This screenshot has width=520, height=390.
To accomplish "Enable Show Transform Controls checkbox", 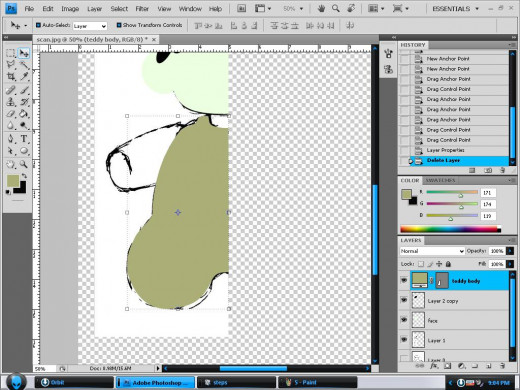I will (x=119, y=25).
